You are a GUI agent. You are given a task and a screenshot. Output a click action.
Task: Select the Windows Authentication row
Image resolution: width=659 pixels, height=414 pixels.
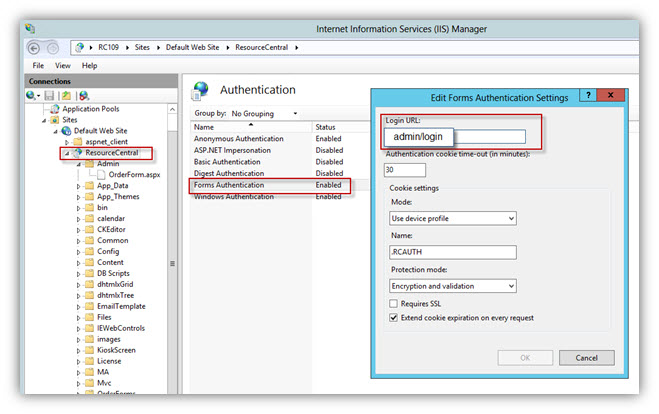click(280, 196)
